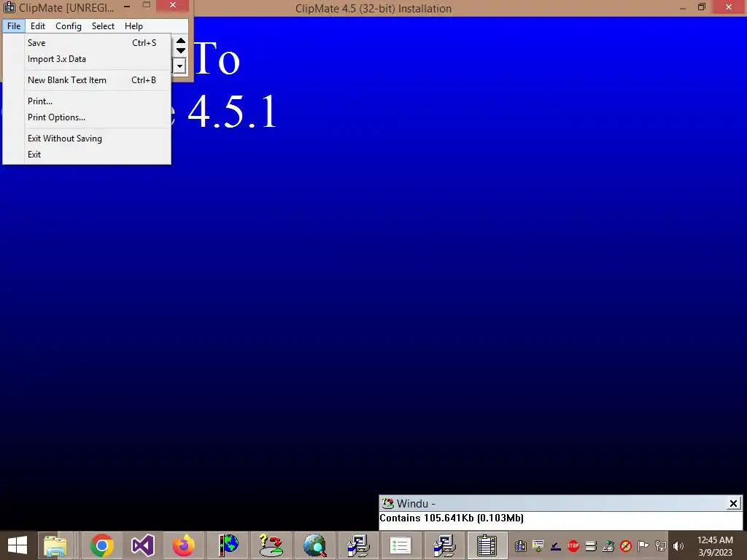The width and height of the screenshot is (747, 560).
Task: Open the Config menu in ClipMate
Action: tap(68, 26)
